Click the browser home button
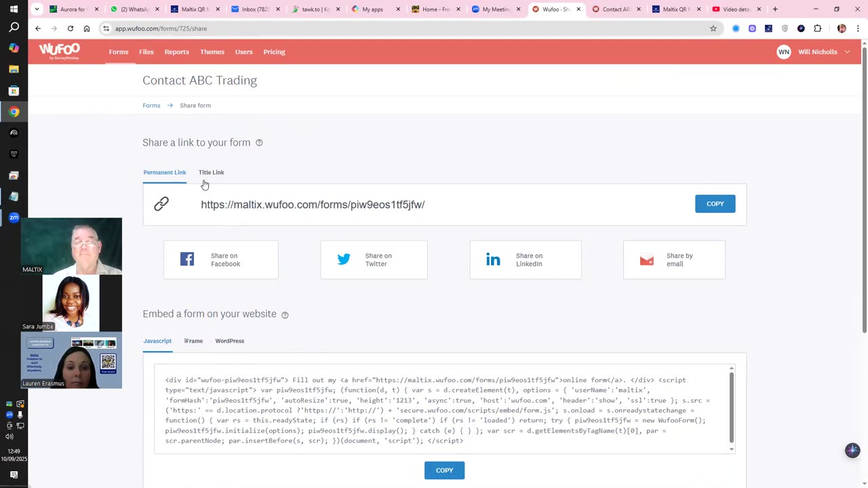The height and width of the screenshot is (488, 868). pyautogui.click(x=87, y=28)
